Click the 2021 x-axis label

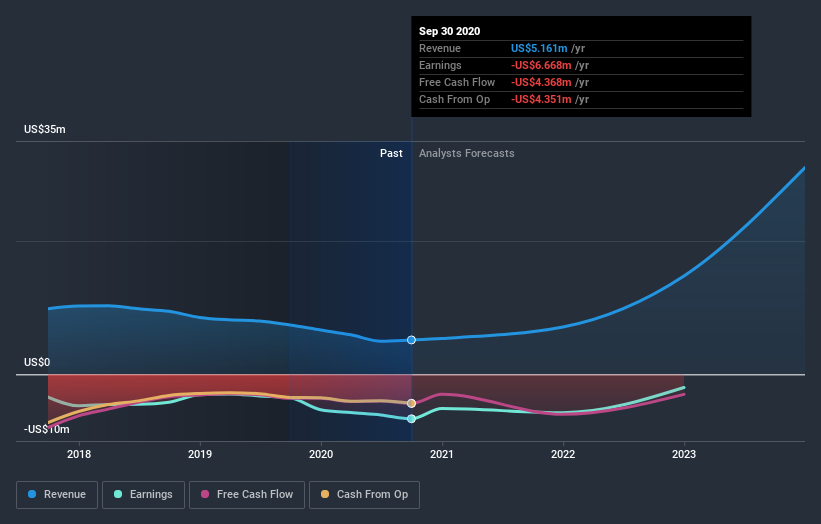tap(442, 454)
